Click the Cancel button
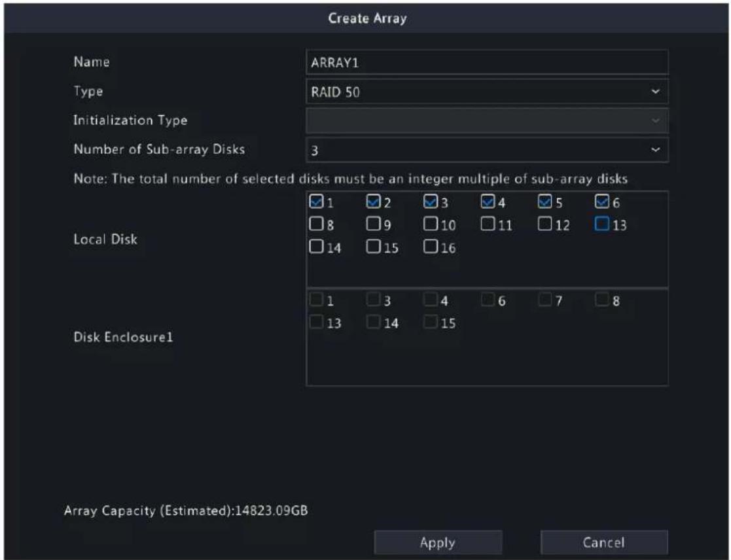731x560 pixels. 604,542
